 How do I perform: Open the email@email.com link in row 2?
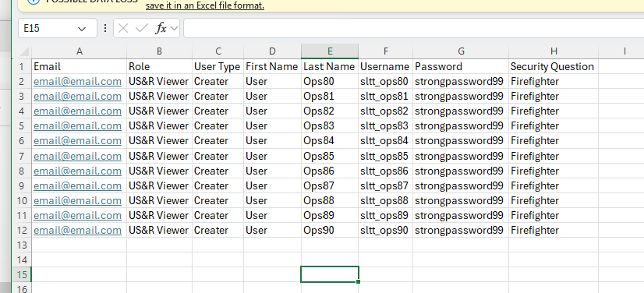click(78, 81)
